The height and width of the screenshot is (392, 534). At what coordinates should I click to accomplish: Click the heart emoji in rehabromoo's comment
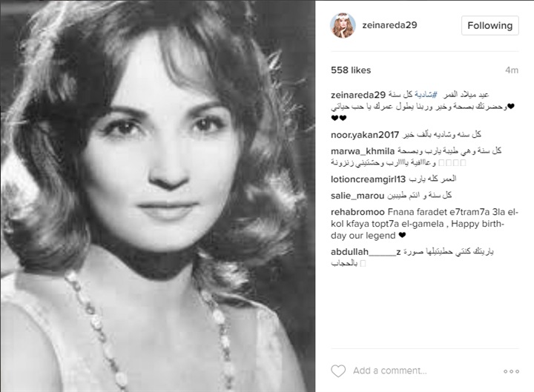pos(402,235)
